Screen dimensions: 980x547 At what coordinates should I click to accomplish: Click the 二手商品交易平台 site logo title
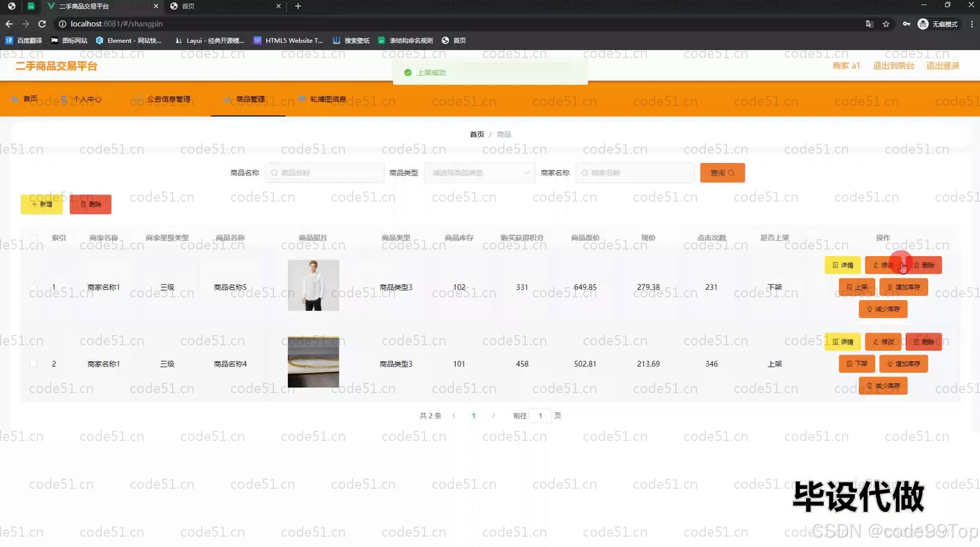56,66
